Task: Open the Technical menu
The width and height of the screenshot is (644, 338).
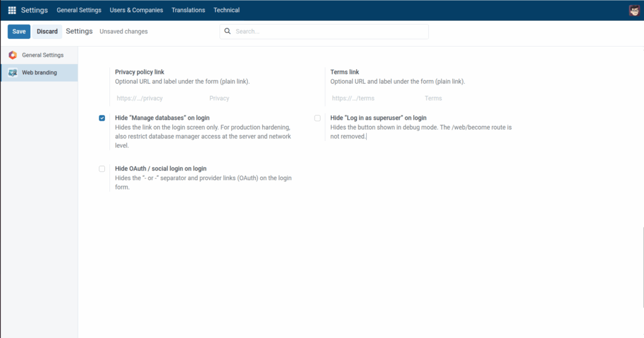Action: point(226,10)
